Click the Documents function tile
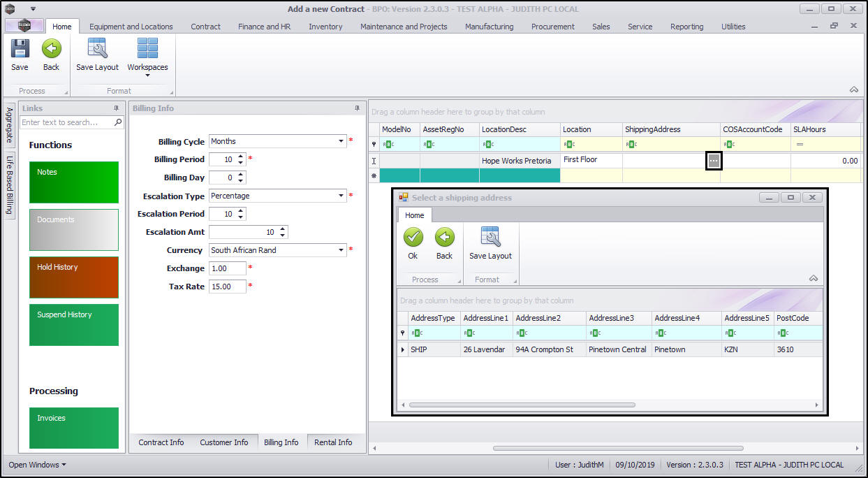This screenshot has height=478, width=868. [x=74, y=230]
